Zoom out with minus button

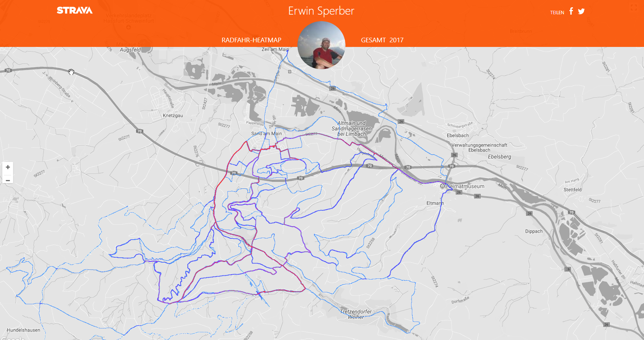pos(8,180)
